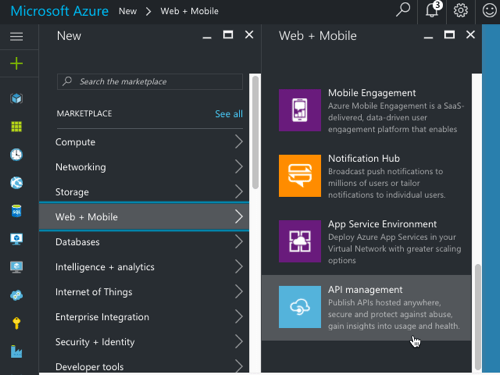This screenshot has height=375, width=500.
Task: Click the Search the marketplace field
Action: pos(150,82)
